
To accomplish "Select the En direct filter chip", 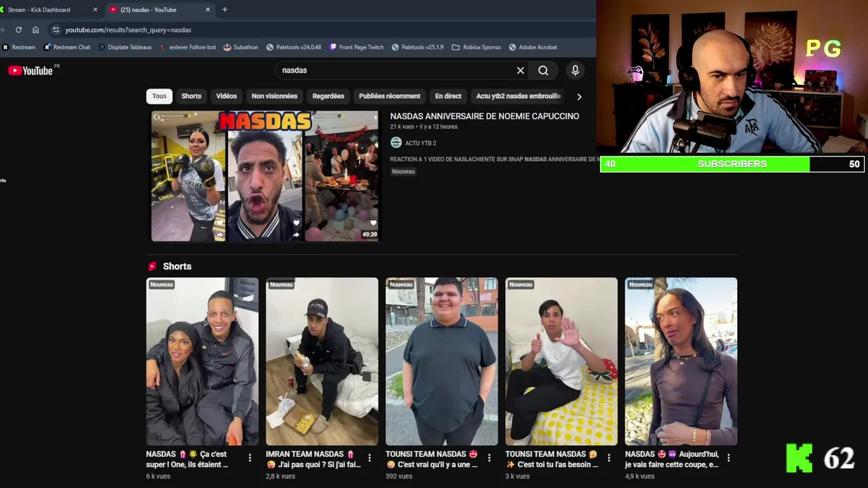I will pos(448,96).
